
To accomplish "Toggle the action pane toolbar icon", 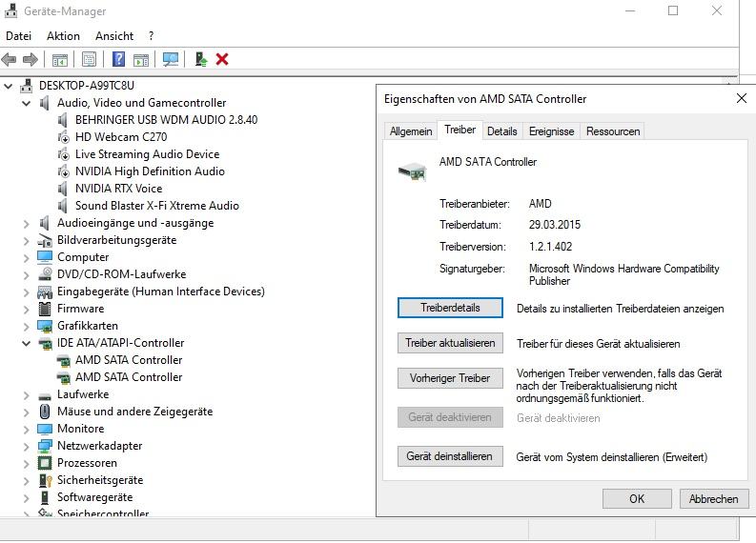I will tap(141, 60).
